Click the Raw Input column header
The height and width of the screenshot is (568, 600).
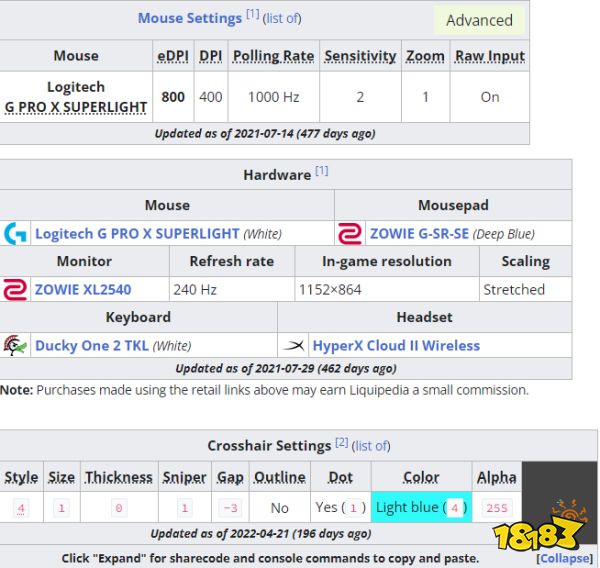click(x=490, y=56)
